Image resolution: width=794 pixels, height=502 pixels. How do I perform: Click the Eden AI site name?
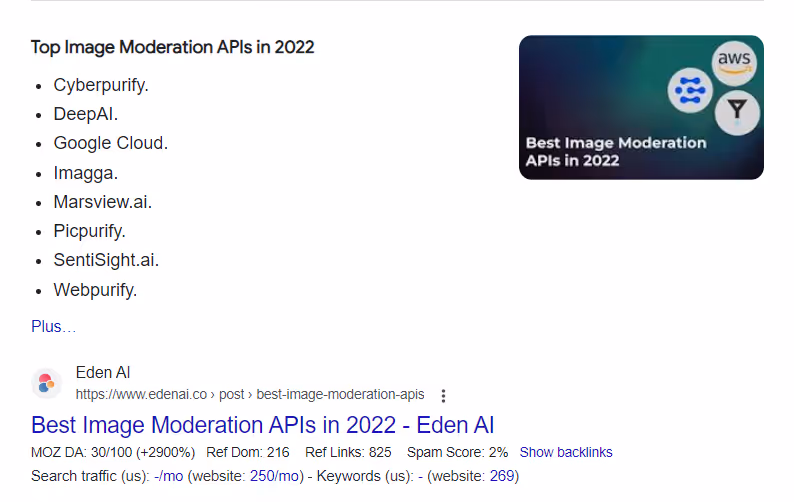tap(103, 373)
